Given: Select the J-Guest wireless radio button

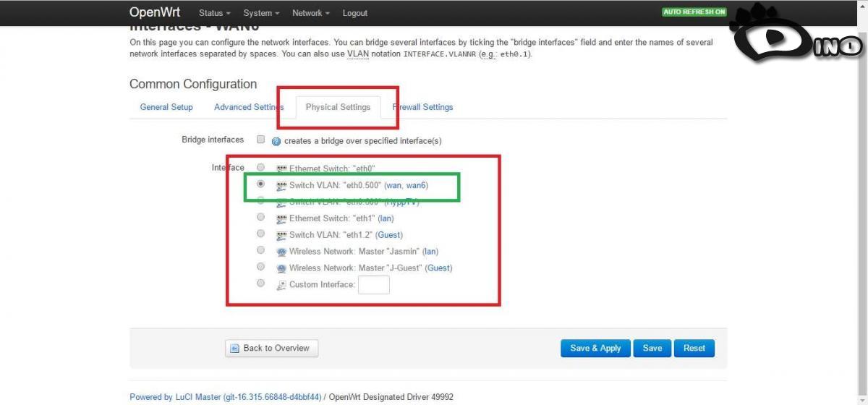Looking at the screenshot, I should click(x=261, y=267).
